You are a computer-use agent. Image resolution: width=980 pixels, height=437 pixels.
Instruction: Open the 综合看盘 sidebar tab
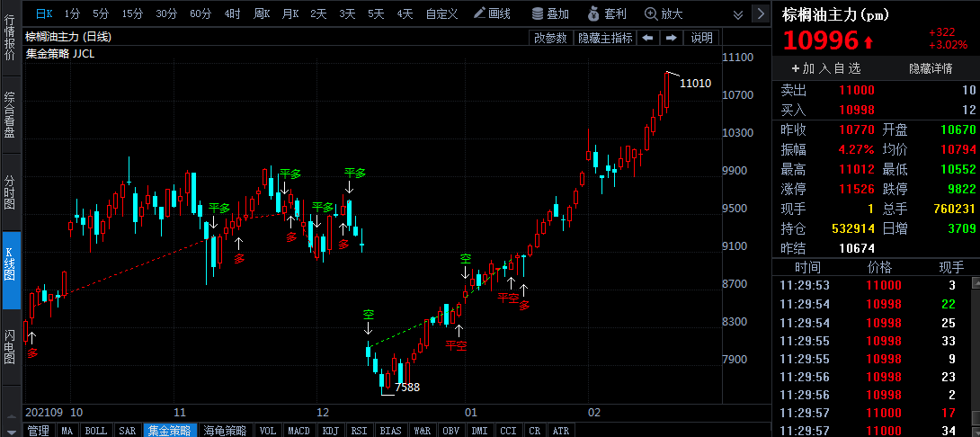[10, 114]
